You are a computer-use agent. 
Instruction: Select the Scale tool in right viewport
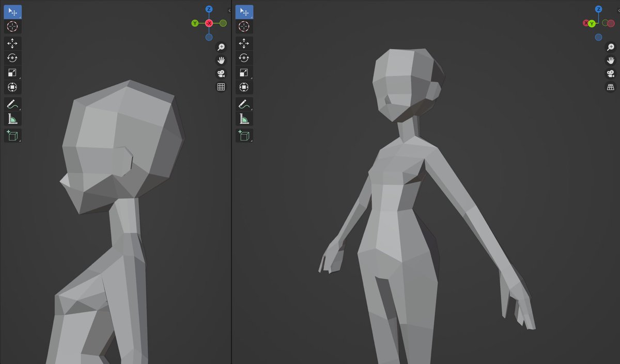(x=244, y=73)
